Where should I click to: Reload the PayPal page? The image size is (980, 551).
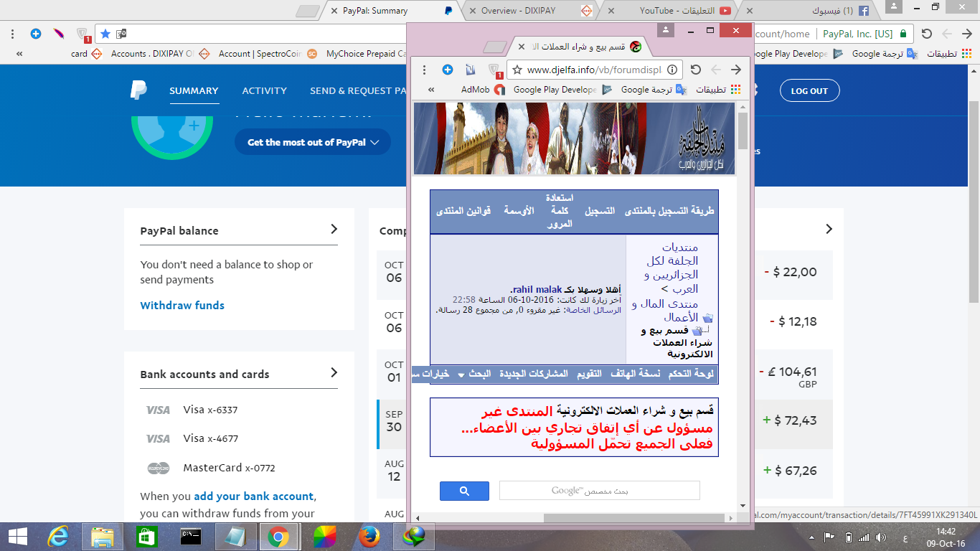click(927, 34)
